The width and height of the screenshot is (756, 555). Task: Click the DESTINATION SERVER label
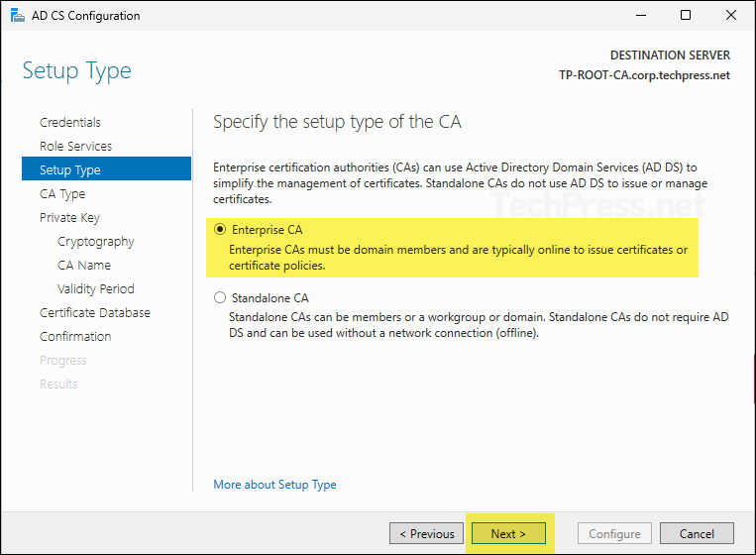670,55
